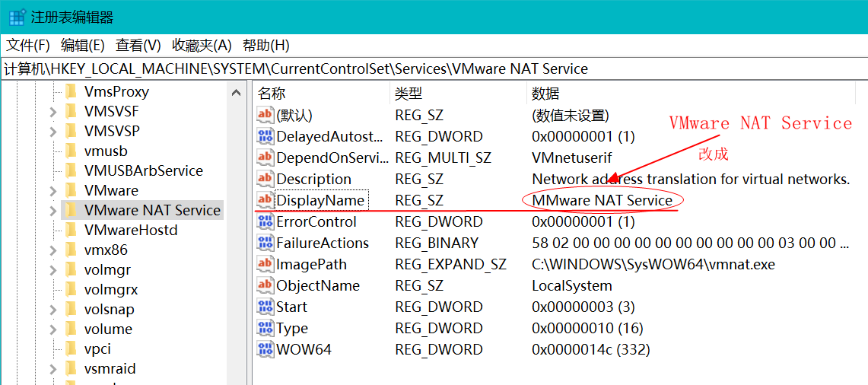Select the VMware NAT Service folder icon

coord(71,210)
